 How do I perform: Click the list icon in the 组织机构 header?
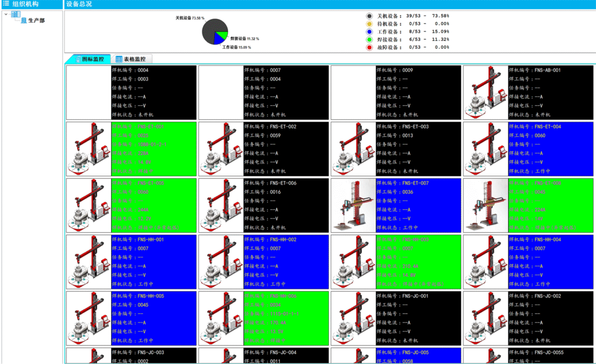point(6,4)
